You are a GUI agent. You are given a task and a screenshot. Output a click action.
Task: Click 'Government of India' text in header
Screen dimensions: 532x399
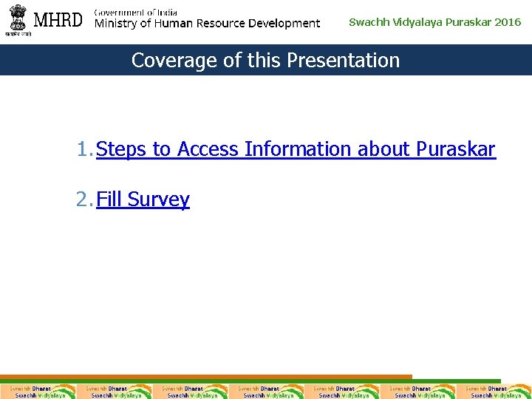click(x=135, y=13)
